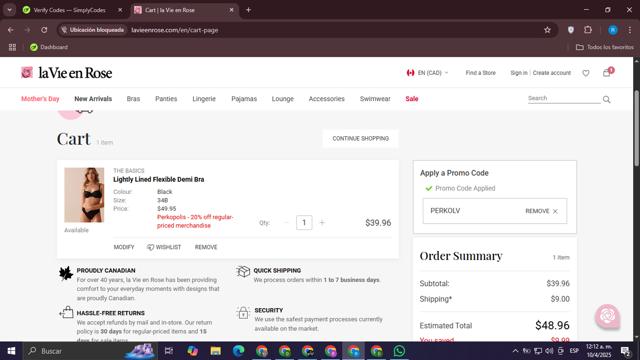Show hidden system tray icons
This screenshot has width=640, height=360.
coord(515,351)
